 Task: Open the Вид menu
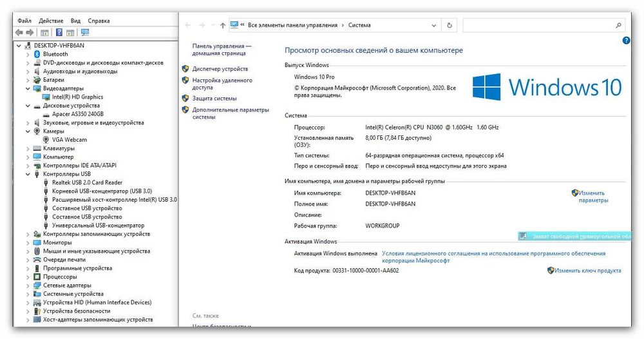(75, 21)
